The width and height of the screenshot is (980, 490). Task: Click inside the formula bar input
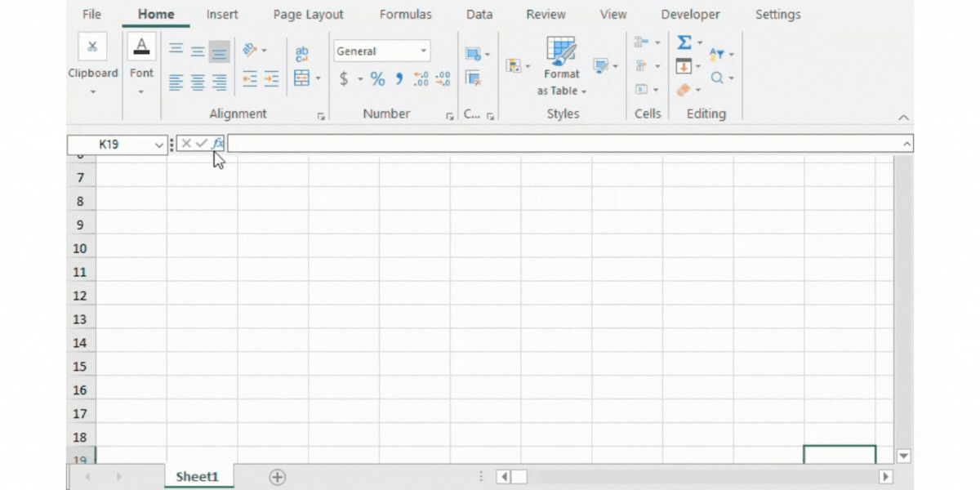coord(563,144)
